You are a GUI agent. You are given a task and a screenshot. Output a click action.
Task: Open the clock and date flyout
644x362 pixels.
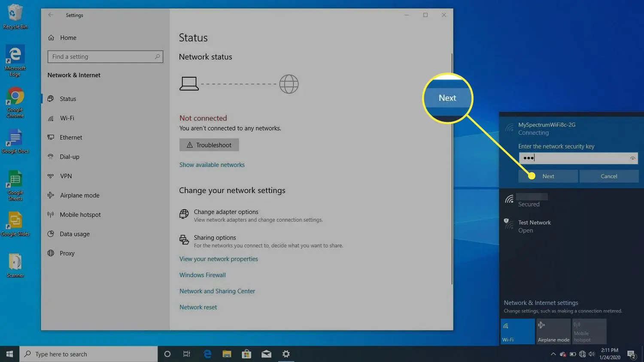pyautogui.click(x=610, y=354)
